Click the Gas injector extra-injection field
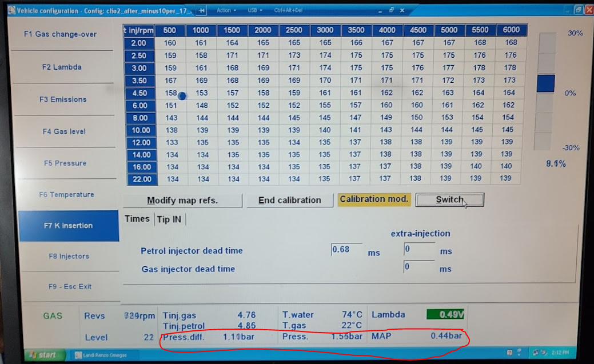This screenshot has height=364, width=594. tap(419, 267)
